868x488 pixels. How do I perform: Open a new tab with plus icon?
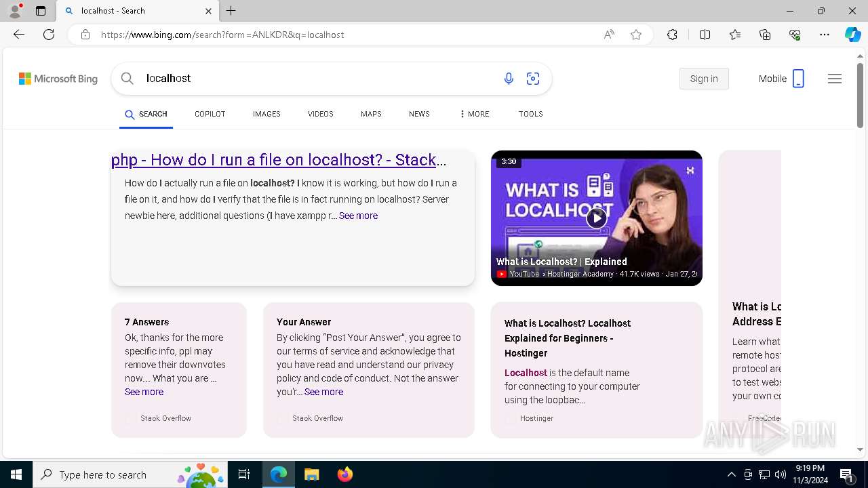click(x=231, y=11)
